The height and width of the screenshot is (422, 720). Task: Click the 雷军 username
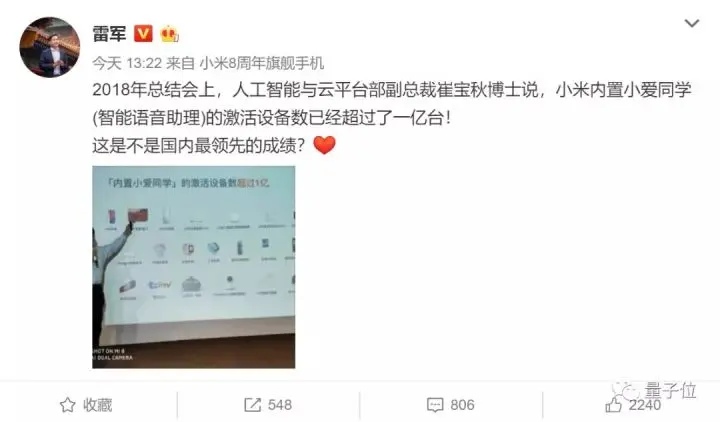pos(109,34)
